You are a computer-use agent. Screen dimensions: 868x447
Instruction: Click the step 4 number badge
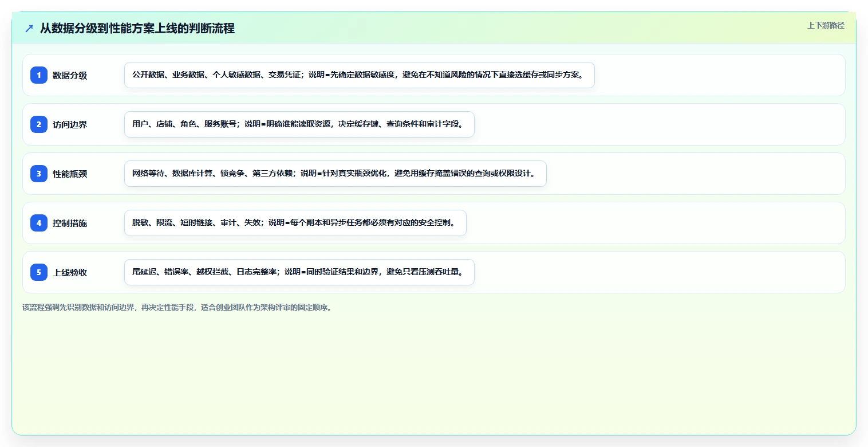tap(39, 223)
